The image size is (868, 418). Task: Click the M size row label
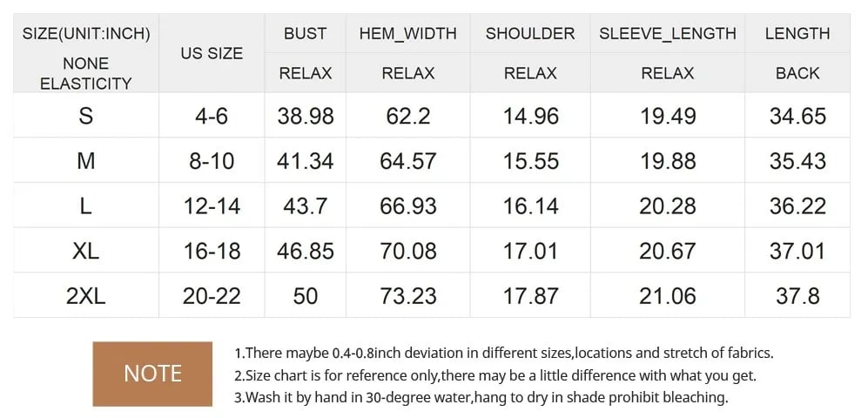coord(85,161)
